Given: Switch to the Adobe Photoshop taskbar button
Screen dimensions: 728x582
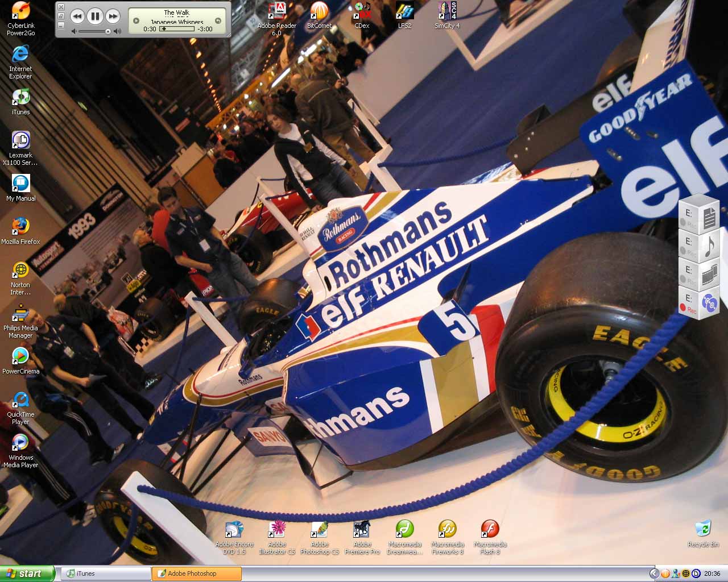Looking at the screenshot, I should 197,573.
